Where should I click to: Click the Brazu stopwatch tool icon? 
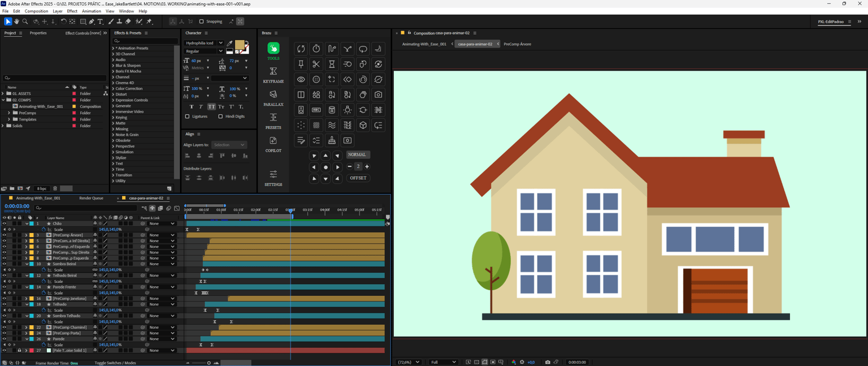316,49
